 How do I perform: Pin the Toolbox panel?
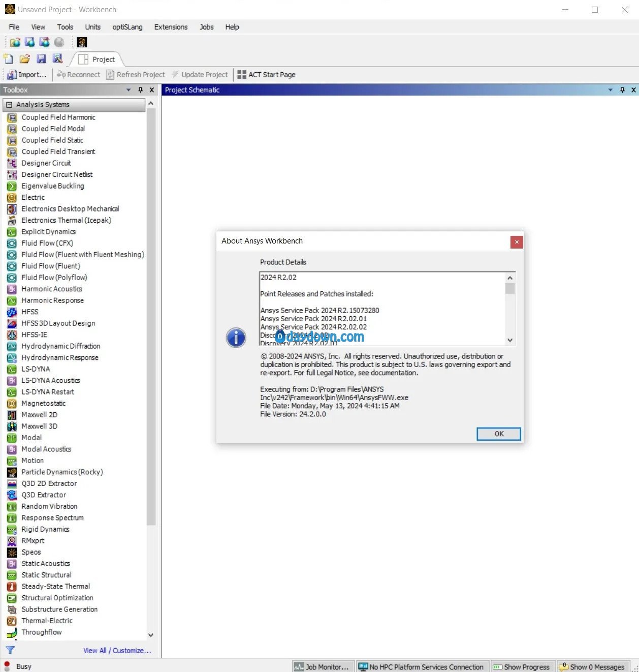[x=141, y=90]
